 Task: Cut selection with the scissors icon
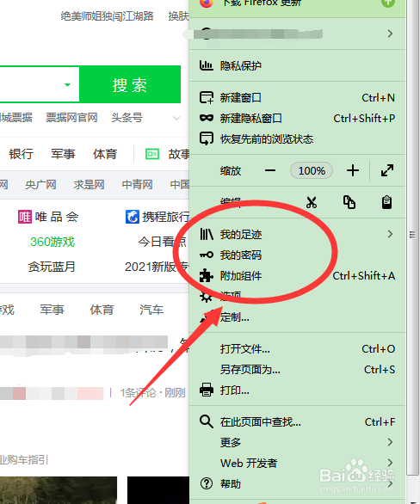coord(312,202)
